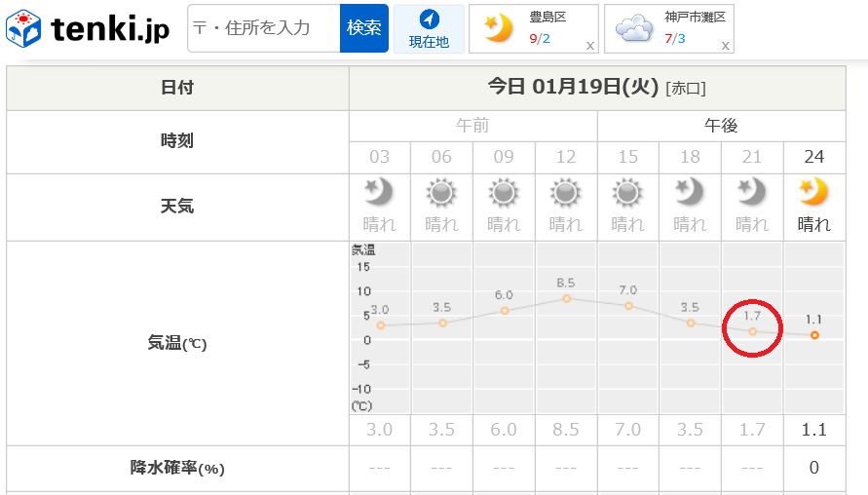
Task: Click the 8.5 peak temperature graph point
Action: 566,298
